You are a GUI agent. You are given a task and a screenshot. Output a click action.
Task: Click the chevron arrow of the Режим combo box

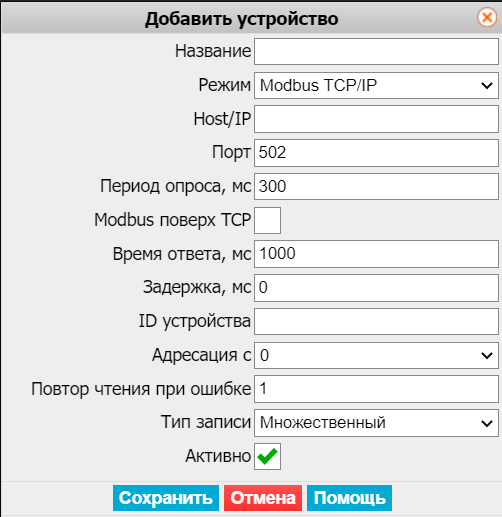(487, 86)
